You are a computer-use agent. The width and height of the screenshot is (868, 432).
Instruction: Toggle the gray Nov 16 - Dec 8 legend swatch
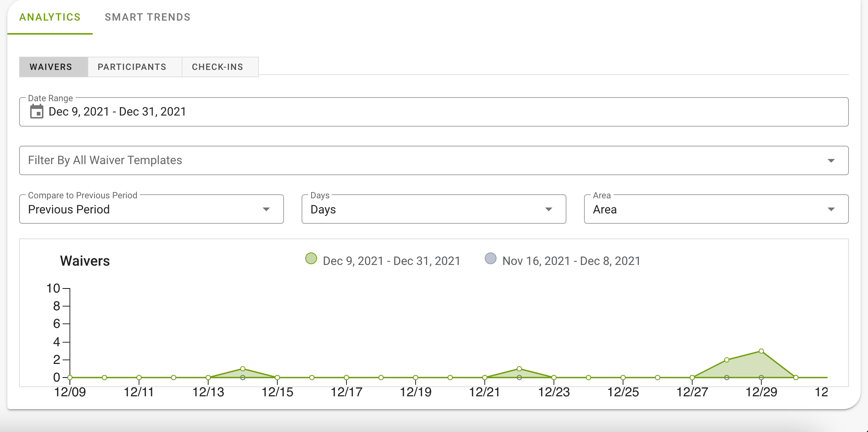pyautogui.click(x=491, y=258)
